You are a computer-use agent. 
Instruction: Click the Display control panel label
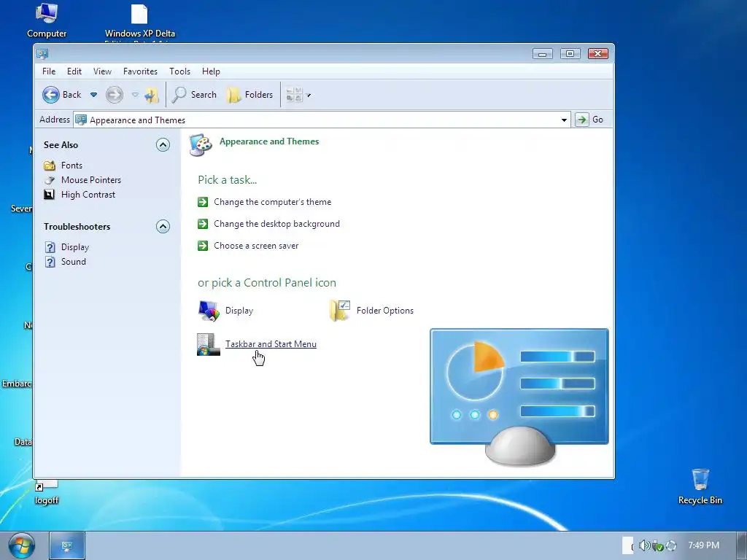(239, 311)
